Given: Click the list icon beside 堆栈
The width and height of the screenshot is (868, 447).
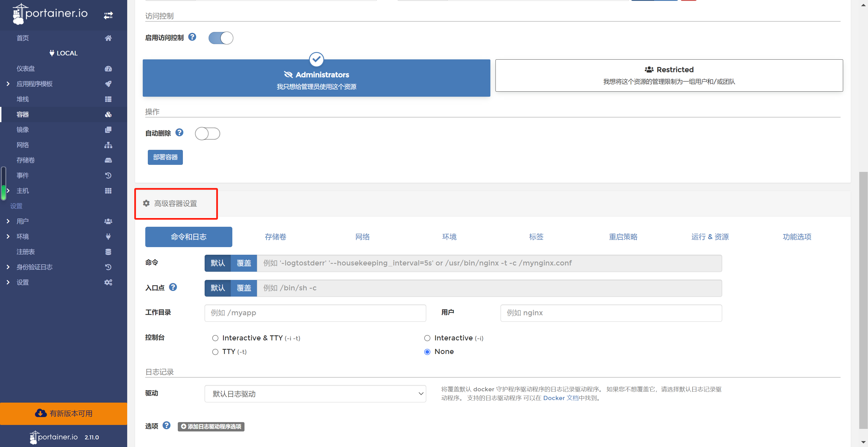Looking at the screenshot, I should [x=108, y=99].
